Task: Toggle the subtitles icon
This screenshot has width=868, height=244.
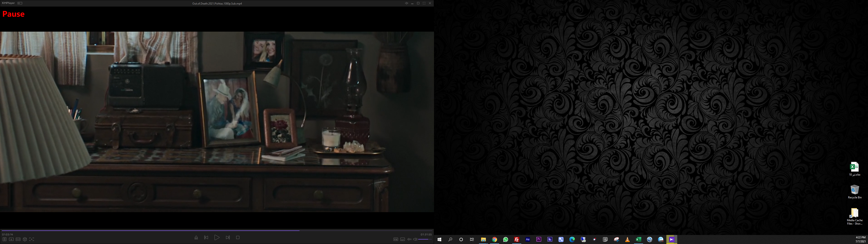Action: coord(402,239)
